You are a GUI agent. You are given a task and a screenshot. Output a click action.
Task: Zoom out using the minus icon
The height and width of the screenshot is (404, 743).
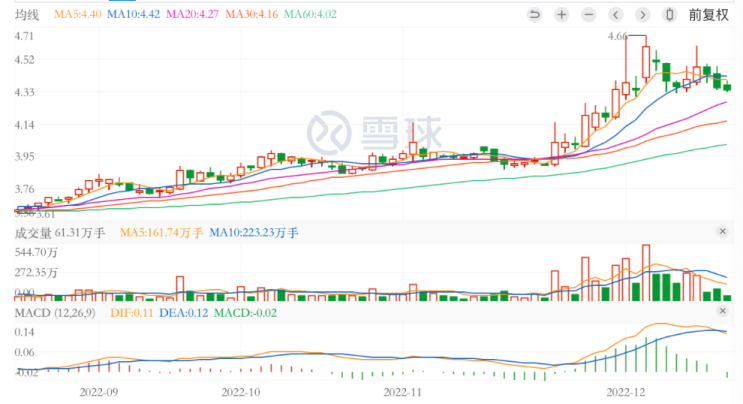(588, 15)
